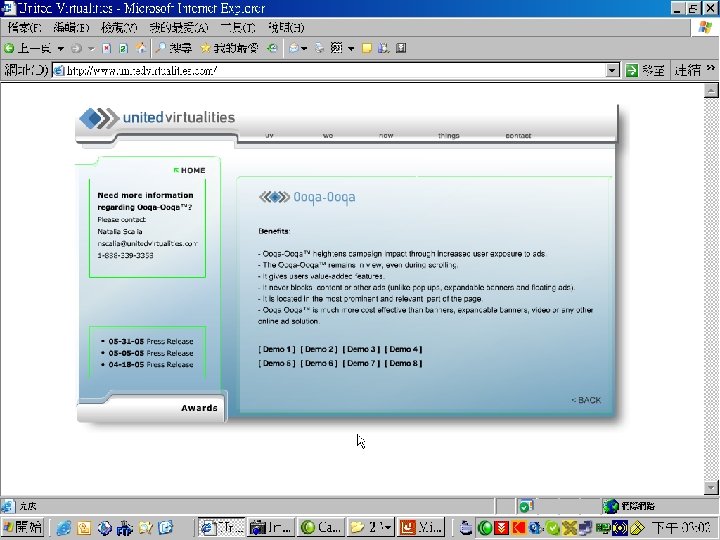720x540 pixels.
Task: Click the Start (開始) taskbar button
Action: pos(22,528)
